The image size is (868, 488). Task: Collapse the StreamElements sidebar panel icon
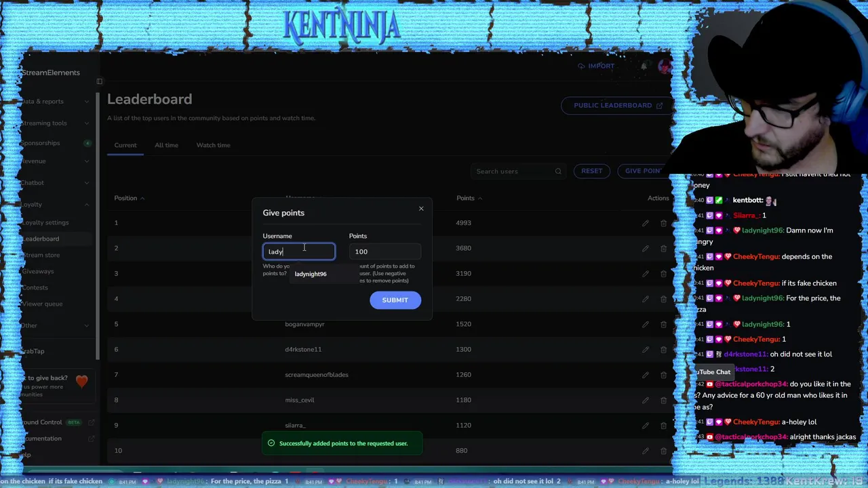click(99, 81)
